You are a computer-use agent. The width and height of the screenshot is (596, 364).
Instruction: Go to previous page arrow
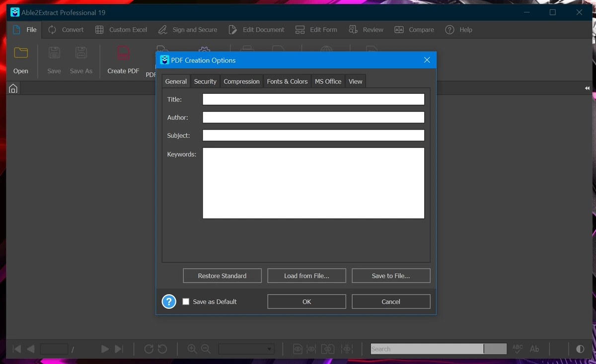coord(31,349)
